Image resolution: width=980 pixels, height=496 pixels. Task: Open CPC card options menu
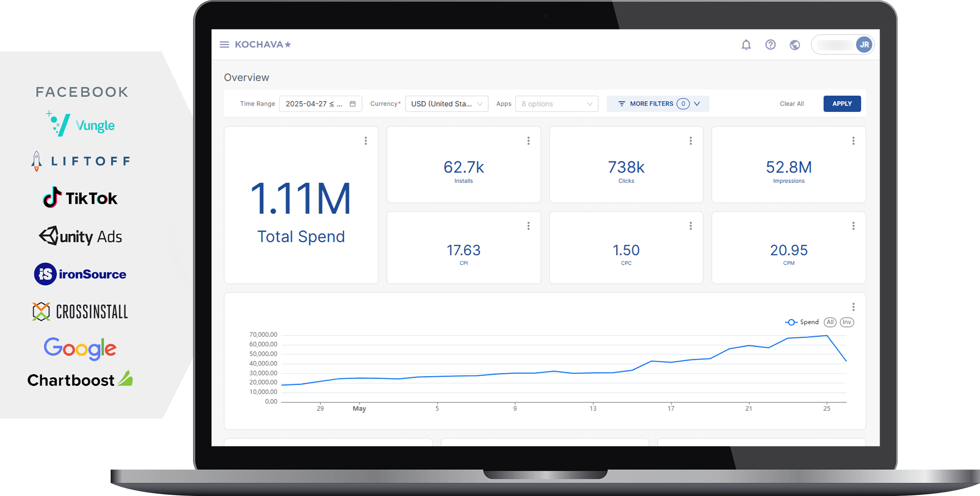[x=691, y=226]
